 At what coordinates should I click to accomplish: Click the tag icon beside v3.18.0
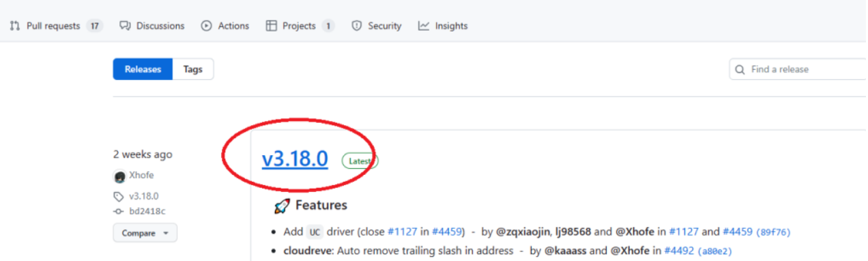119,196
